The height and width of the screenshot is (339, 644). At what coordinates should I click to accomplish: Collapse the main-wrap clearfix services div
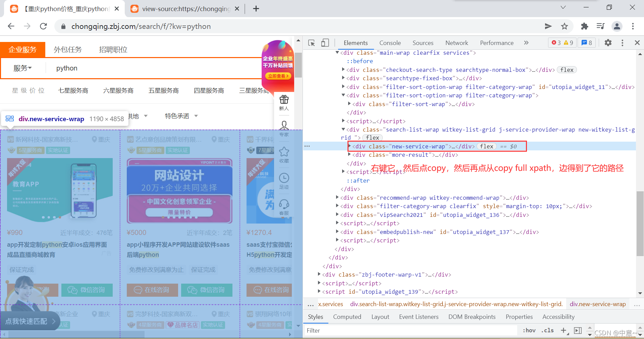(x=337, y=52)
